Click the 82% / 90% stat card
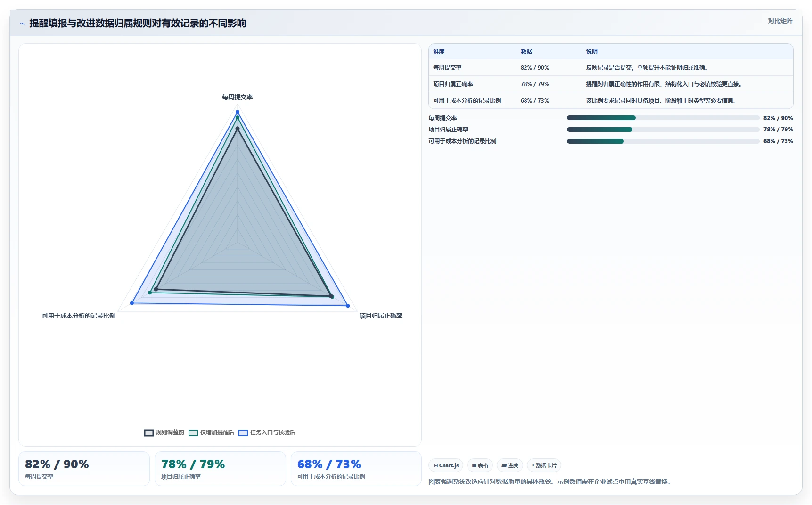Screen dimensions: 812x505 click(84, 469)
